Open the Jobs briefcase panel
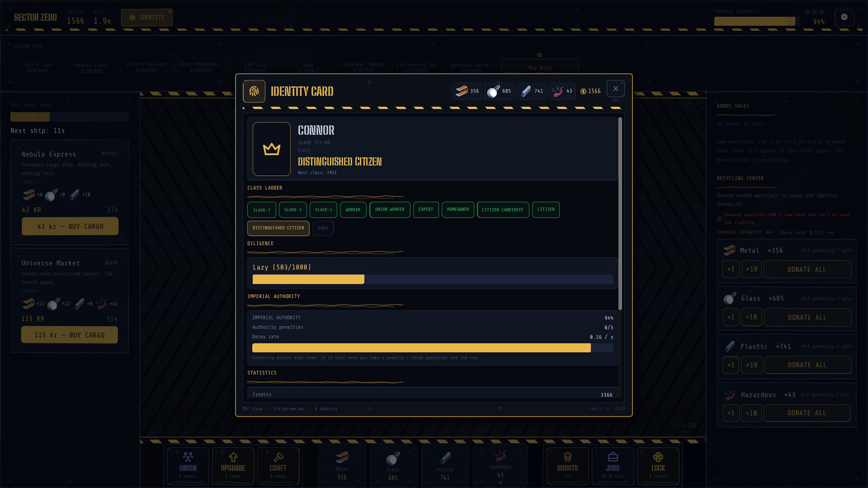Image resolution: width=868 pixels, height=488 pixels. pos(613,465)
